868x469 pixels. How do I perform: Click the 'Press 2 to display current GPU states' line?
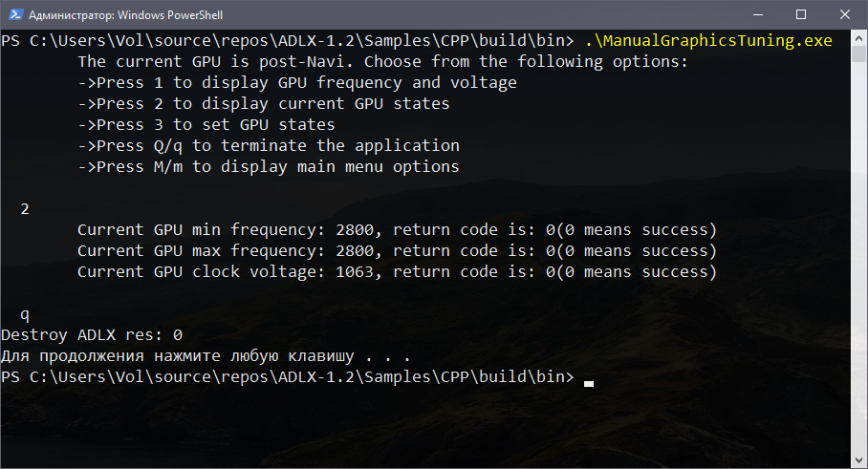click(263, 104)
